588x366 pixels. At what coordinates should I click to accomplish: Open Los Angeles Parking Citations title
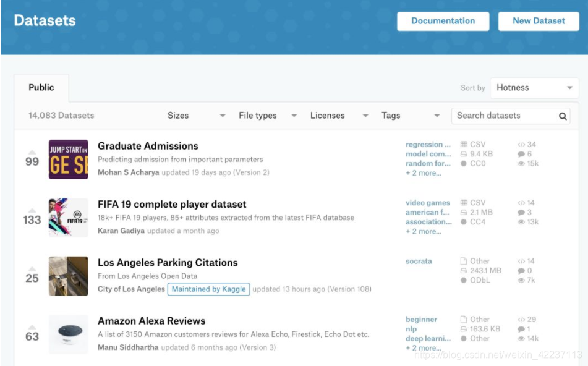tap(168, 263)
